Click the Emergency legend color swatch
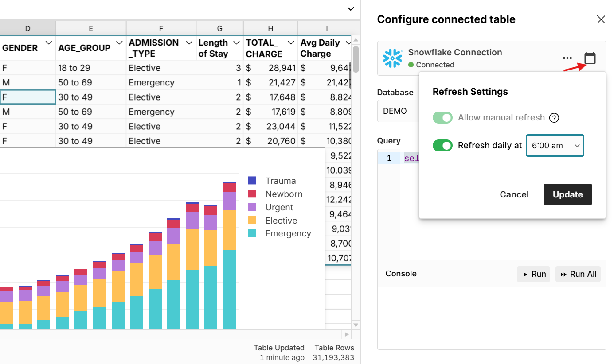The height and width of the screenshot is (364, 614). [253, 233]
